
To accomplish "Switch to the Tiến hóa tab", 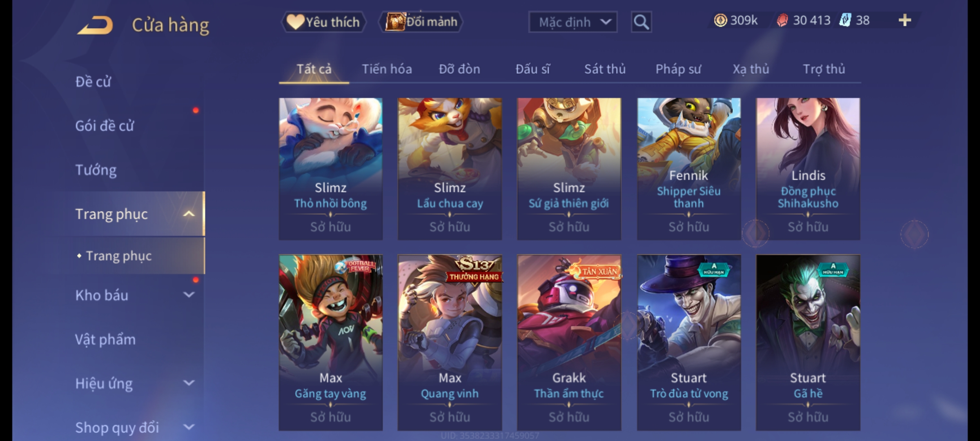I will (x=387, y=69).
